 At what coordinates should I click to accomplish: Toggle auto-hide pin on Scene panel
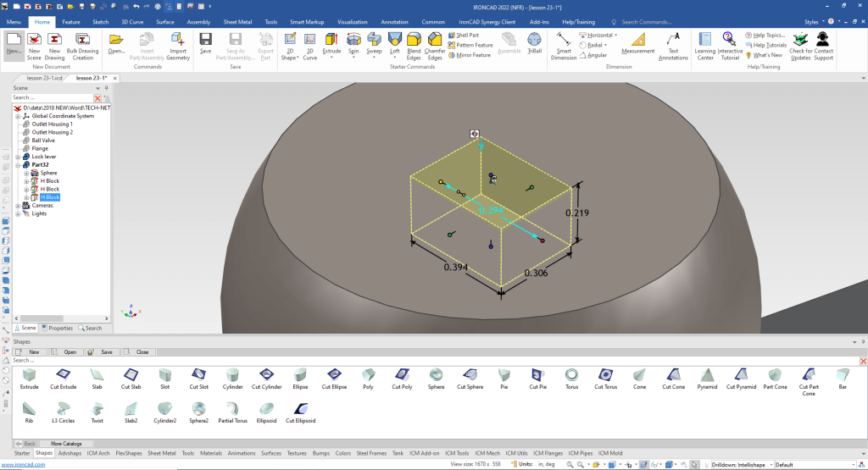[106, 88]
